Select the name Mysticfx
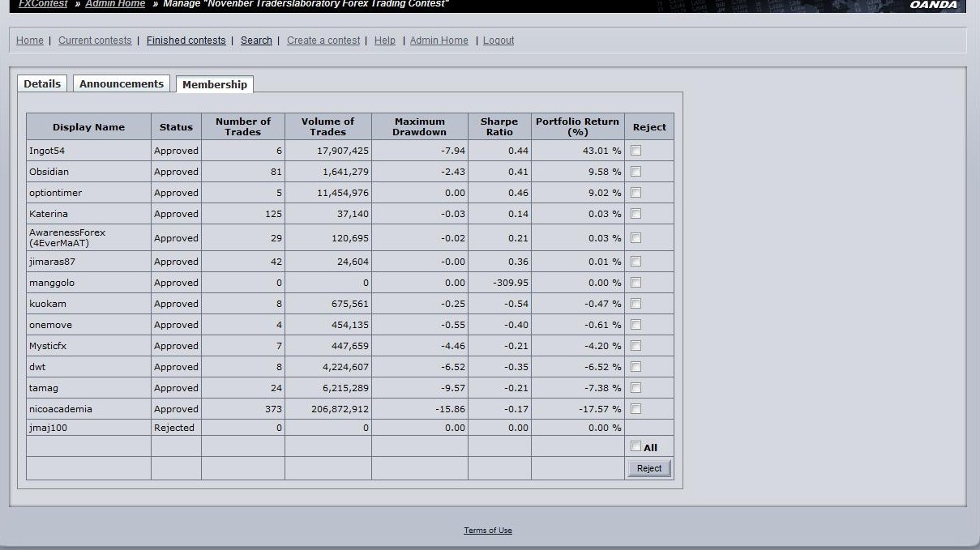The image size is (980, 550). 48,346
